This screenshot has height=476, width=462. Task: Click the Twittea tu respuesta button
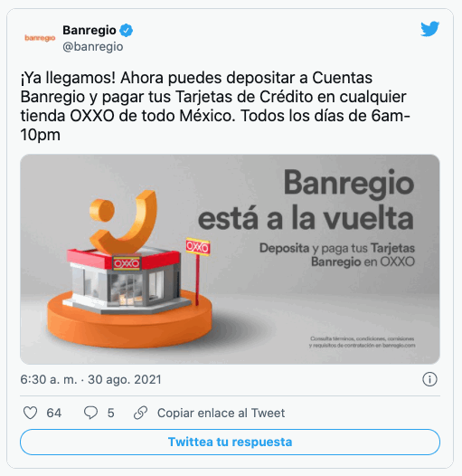click(230, 442)
